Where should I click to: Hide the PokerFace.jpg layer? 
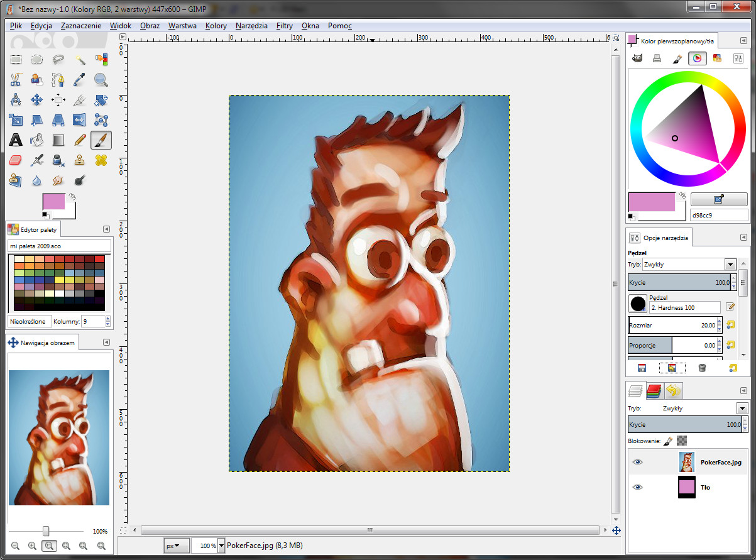637,462
